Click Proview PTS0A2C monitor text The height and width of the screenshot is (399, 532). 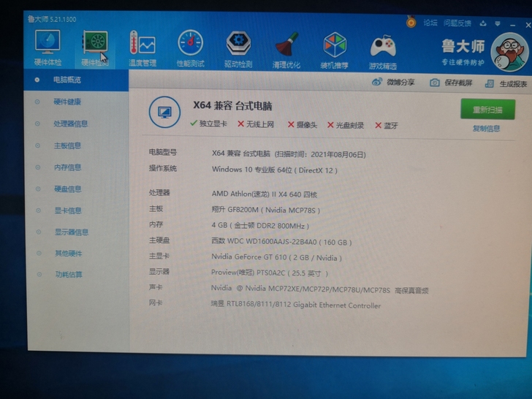270,273
